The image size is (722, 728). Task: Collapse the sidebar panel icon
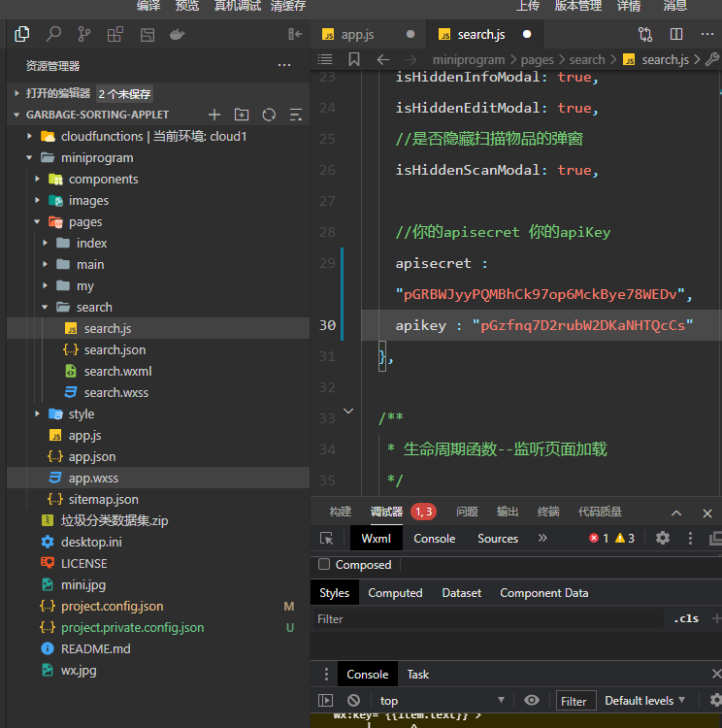tap(295, 34)
